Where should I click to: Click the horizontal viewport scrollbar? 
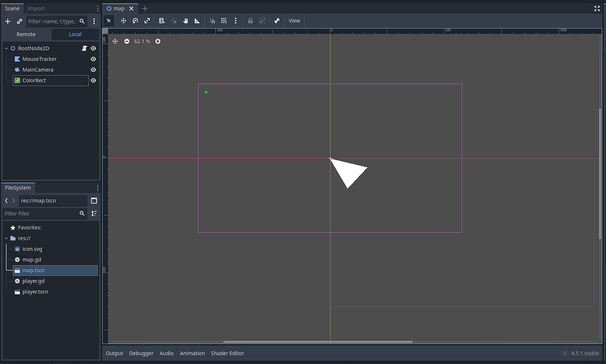click(x=317, y=342)
